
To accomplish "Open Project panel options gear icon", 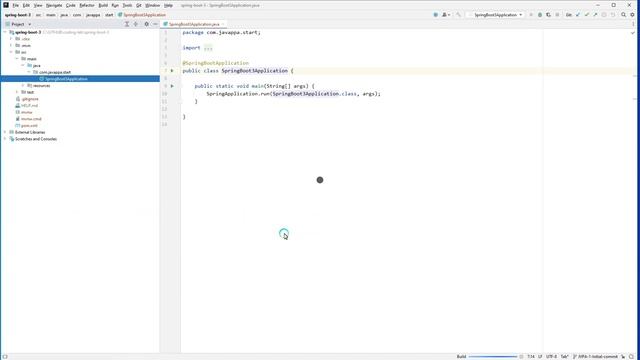I will 146,24.
